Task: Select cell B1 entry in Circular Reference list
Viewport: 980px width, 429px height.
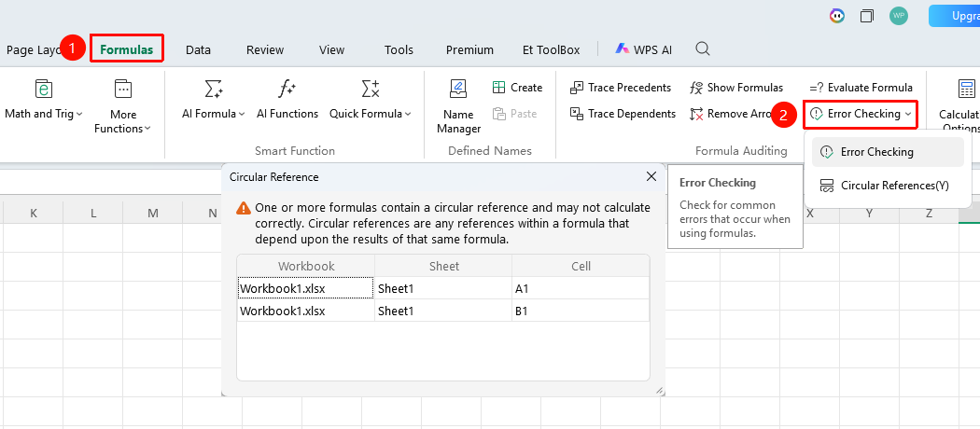Action: tap(580, 311)
